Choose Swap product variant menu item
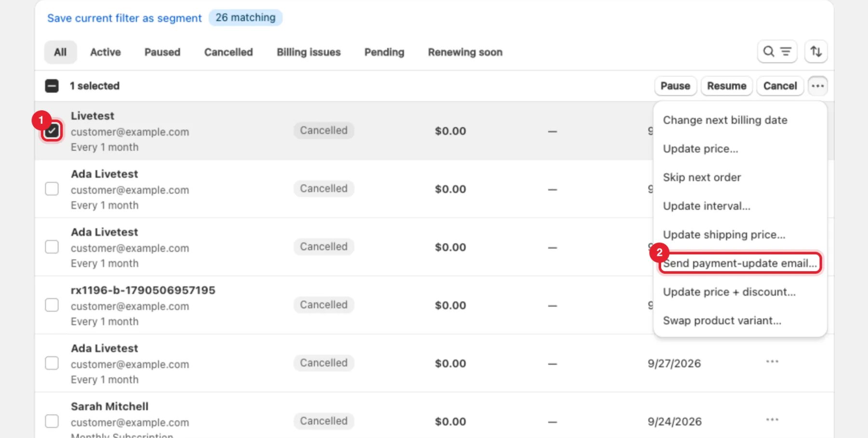 (722, 320)
